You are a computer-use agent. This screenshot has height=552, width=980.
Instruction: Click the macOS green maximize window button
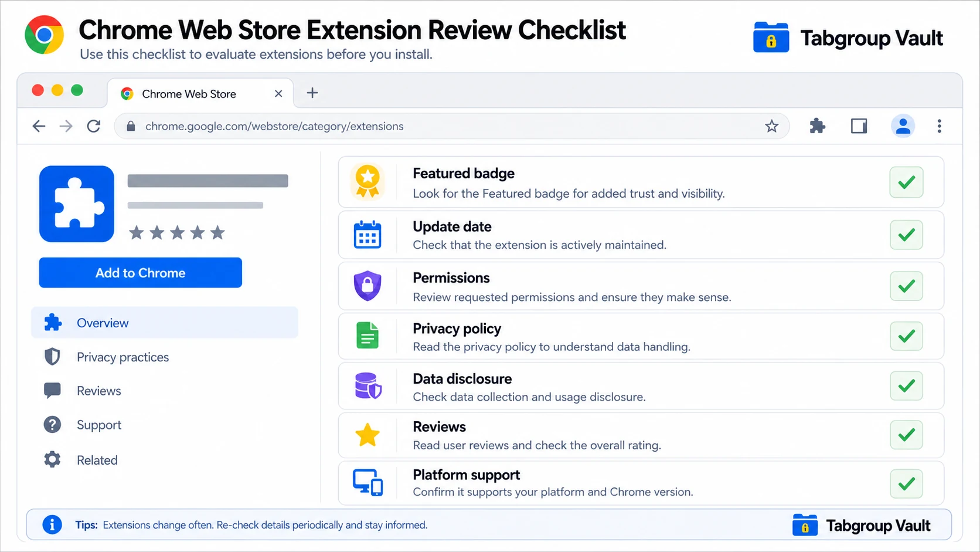click(x=77, y=90)
